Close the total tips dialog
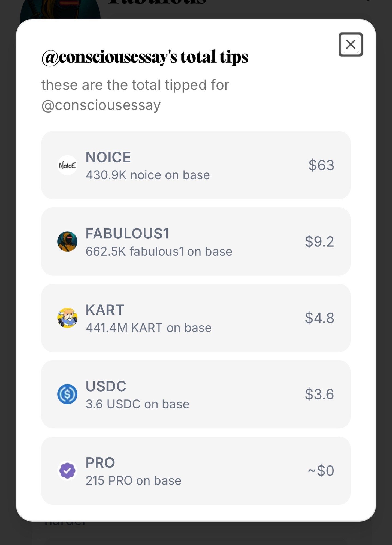The width and height of the screenshot is (392, 545). click(350, 44)
